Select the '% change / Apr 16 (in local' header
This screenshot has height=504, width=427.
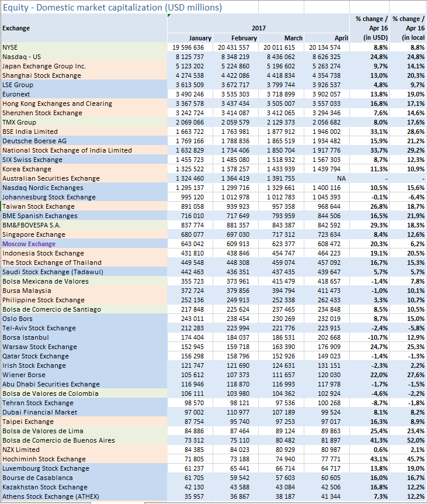408,28
